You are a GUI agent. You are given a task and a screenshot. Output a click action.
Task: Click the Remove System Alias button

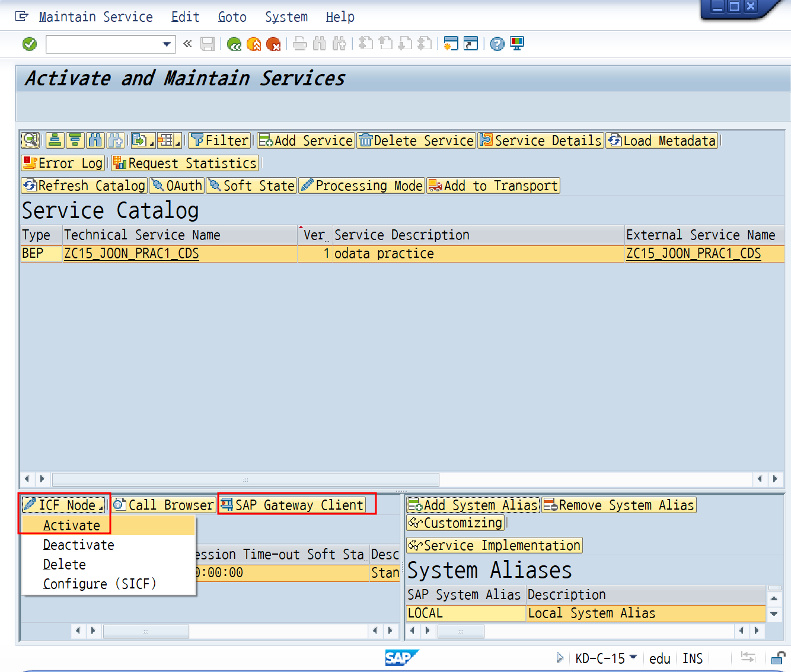(619, 505)
